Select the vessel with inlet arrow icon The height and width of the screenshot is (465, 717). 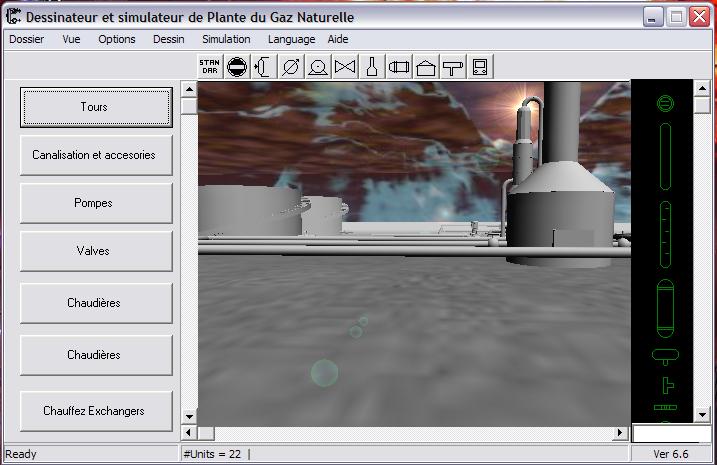(x=264, y=67)
